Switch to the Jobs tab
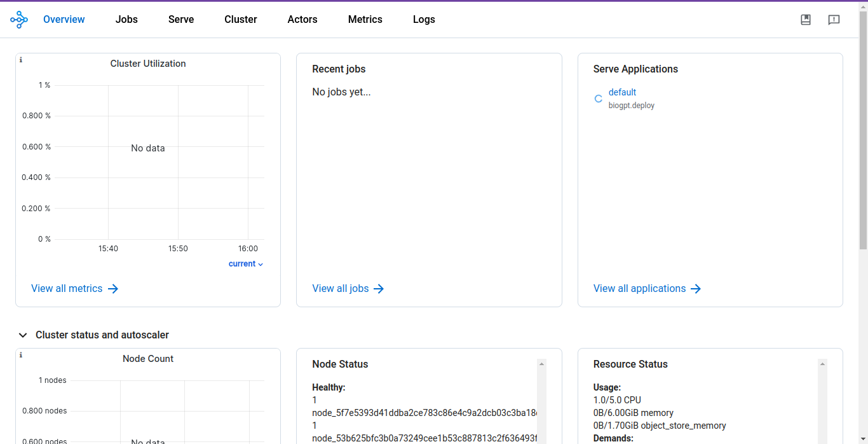The height and width of the screenshot is (444, 868). (x=126, y=20)
